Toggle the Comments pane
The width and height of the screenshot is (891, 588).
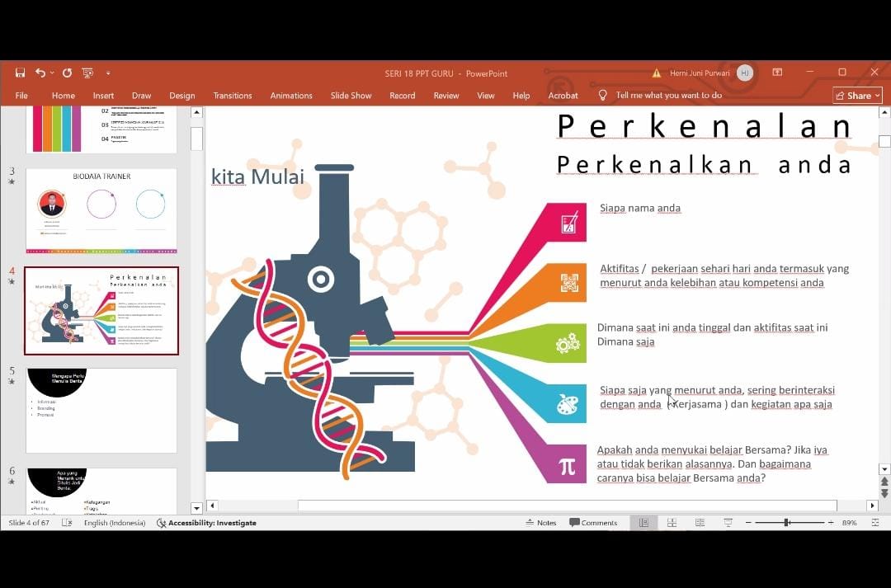593,523
